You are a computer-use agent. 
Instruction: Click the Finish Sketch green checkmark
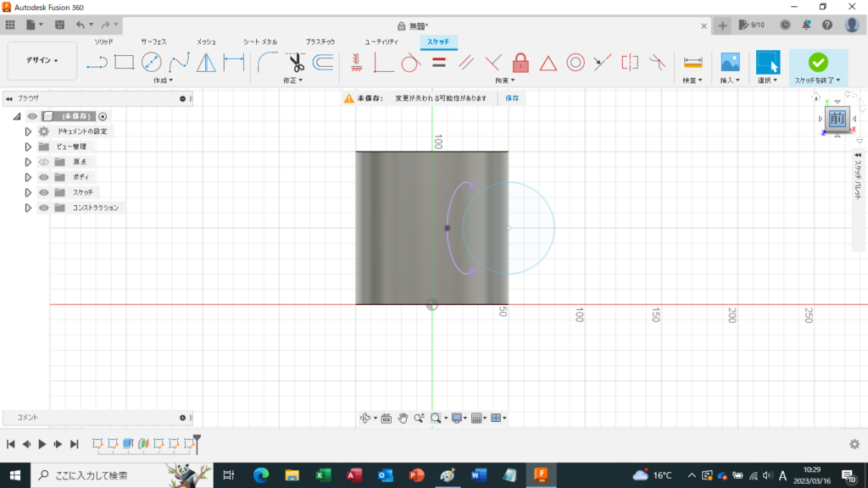point(818,63)
